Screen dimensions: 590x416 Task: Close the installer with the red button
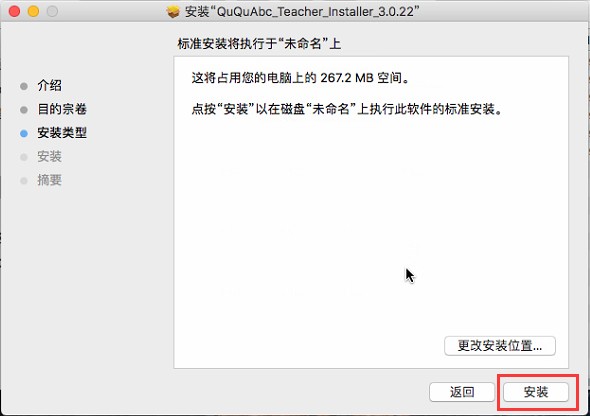click(14, 11)
